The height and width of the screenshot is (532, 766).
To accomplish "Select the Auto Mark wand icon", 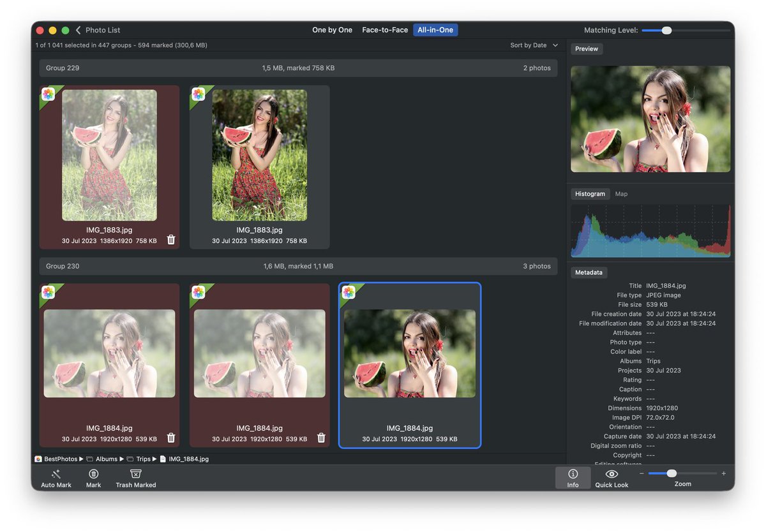I will click(56, 475).
